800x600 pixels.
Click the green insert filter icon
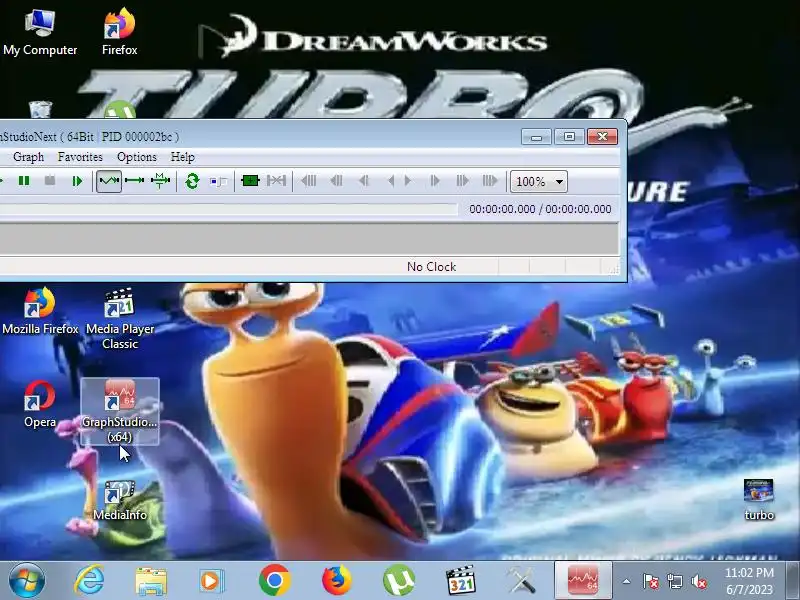pyautogui.click(x=250, y=181)
